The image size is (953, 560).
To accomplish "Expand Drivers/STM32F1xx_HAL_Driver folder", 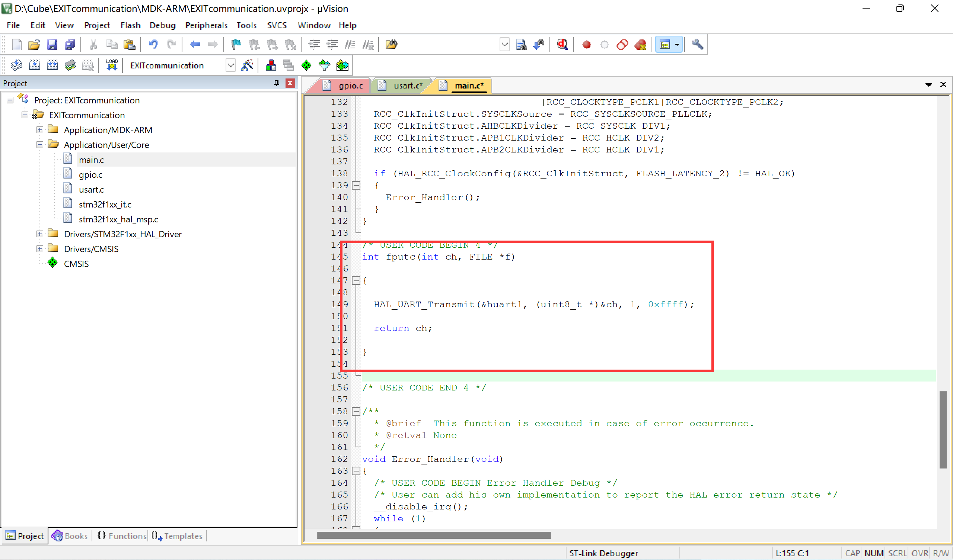I will pyautogui.click(x=40, y=234).
